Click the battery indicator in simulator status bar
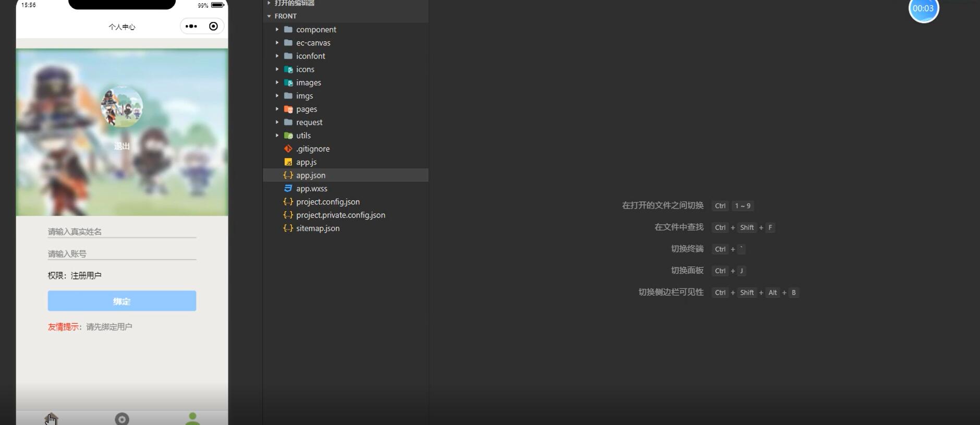The height and width of the screenshot is (425, 980). pyautogui.click(x=217, y=5)
